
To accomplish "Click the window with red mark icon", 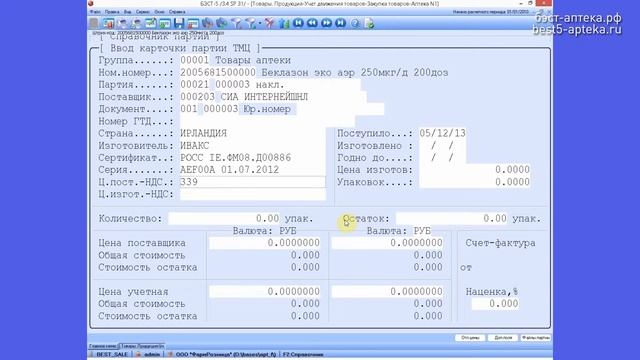I will 193,23.
